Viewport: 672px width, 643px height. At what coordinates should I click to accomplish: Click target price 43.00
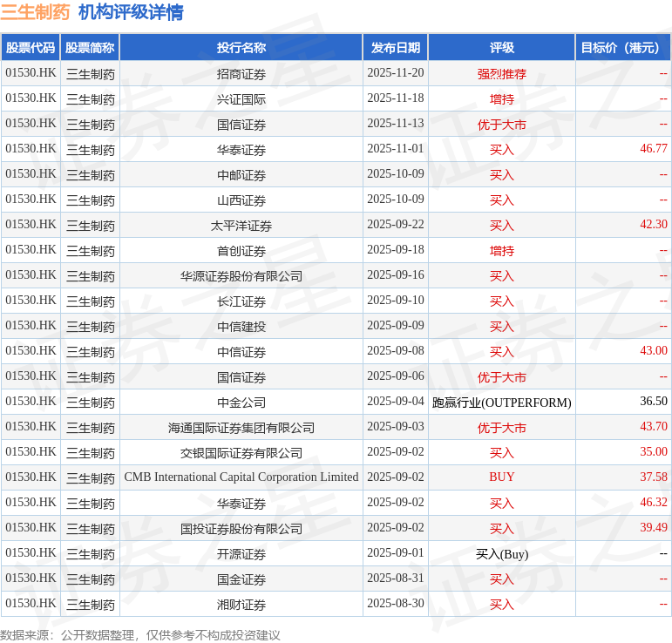(654, 351)
